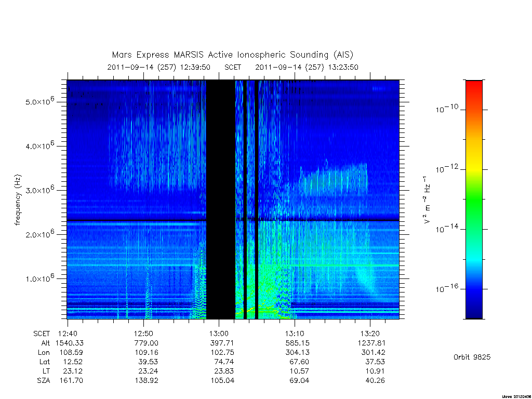Click the 'V² m⁻² Hz⁻¹' units label
The height and width of the screenshot is (399, 532).
tap(427, 200)
